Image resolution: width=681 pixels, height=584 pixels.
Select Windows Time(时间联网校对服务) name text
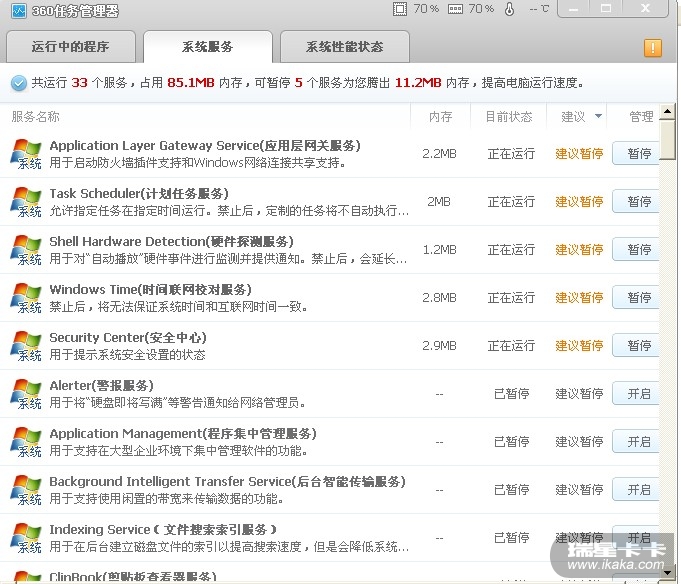[150, 290]
